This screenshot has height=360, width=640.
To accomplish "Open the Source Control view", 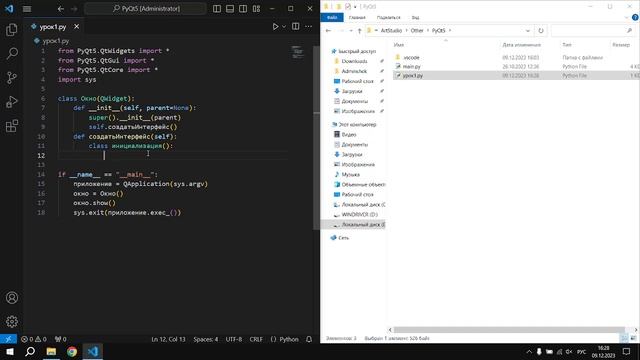I will coord(12,78).
